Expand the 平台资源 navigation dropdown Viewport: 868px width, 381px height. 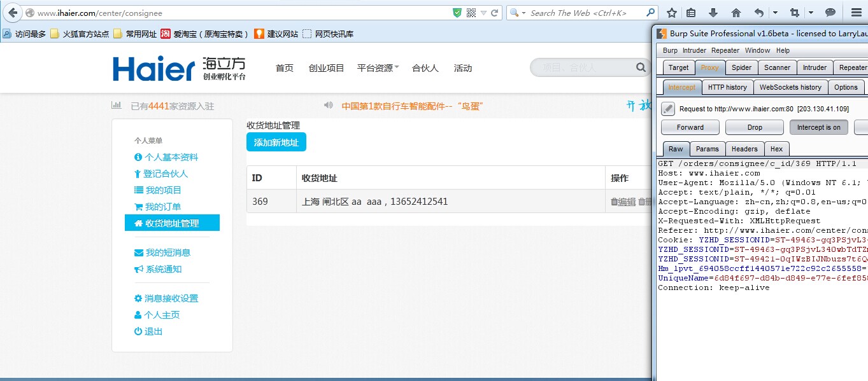click(378, 68)
